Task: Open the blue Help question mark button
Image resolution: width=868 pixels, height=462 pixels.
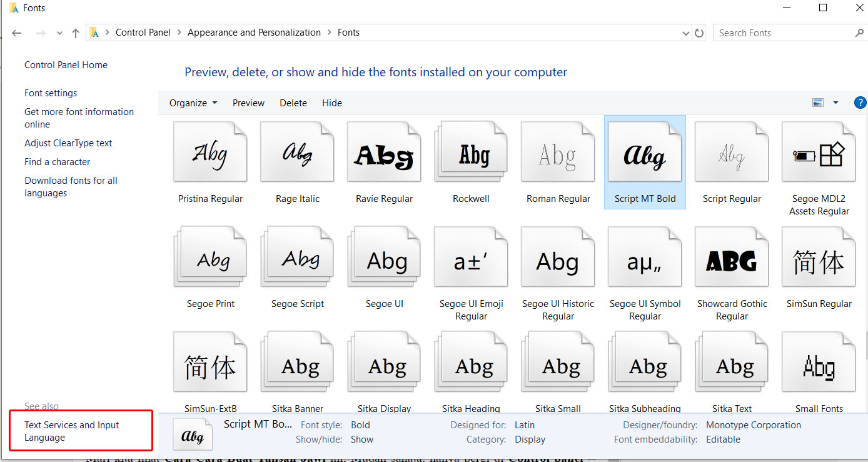Action: [860, 103]
